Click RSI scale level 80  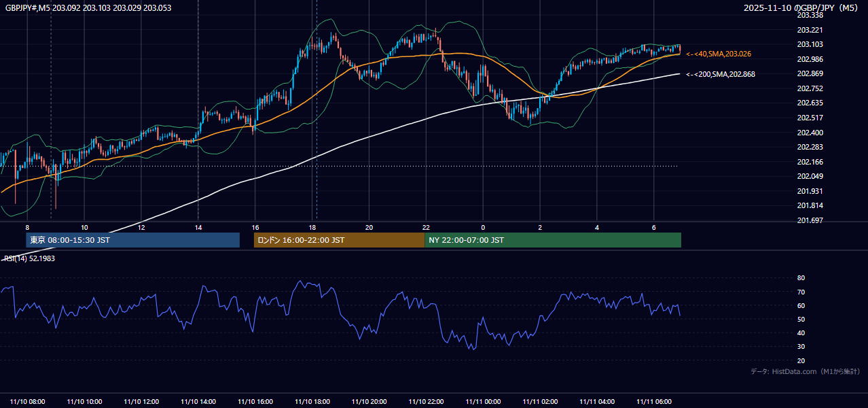click(801, 278)
